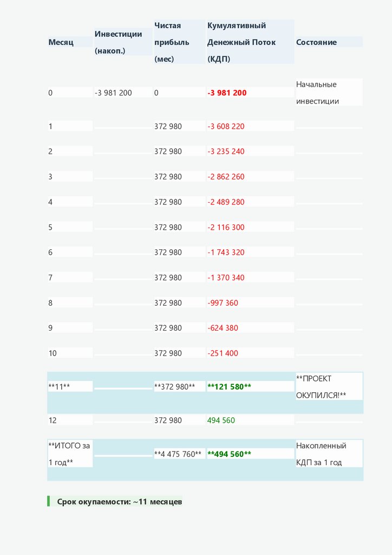
Task: Select the **4 475 760** total profit cell
Action: tap(178, 454)
